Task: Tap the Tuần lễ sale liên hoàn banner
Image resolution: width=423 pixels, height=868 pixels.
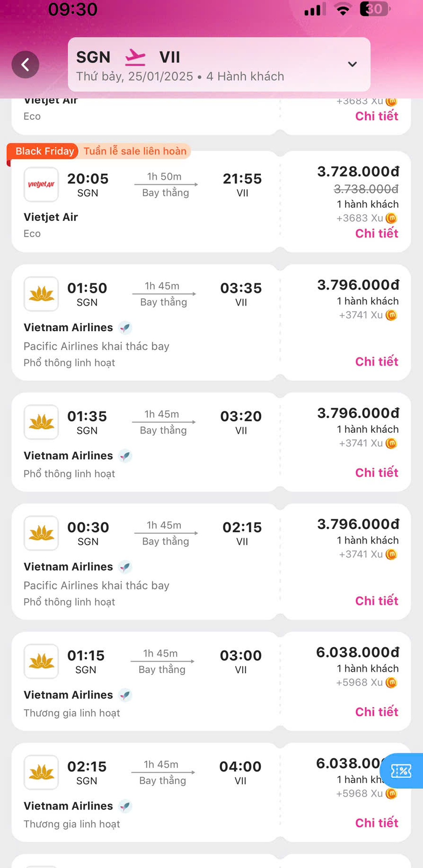Action: coord(135,151)
